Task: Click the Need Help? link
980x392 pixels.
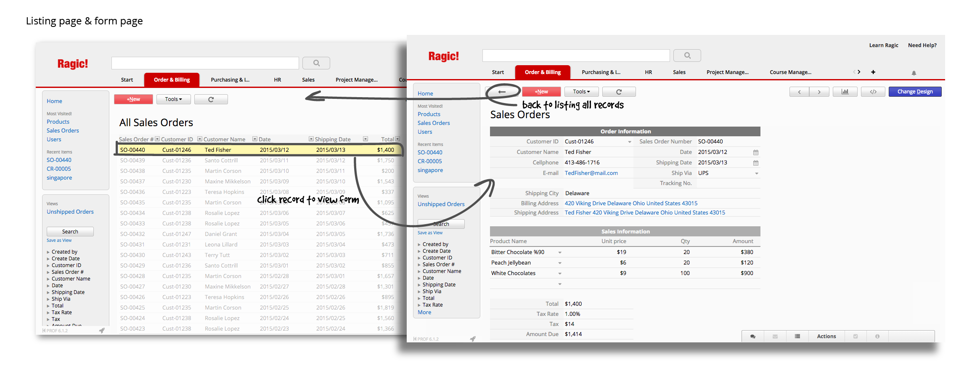Action: click(922, 45)
